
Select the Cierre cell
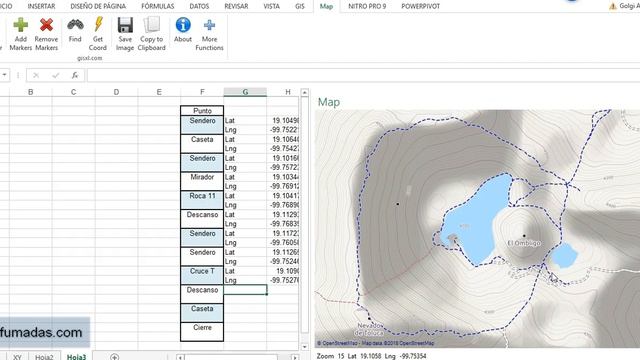(202, 332)
